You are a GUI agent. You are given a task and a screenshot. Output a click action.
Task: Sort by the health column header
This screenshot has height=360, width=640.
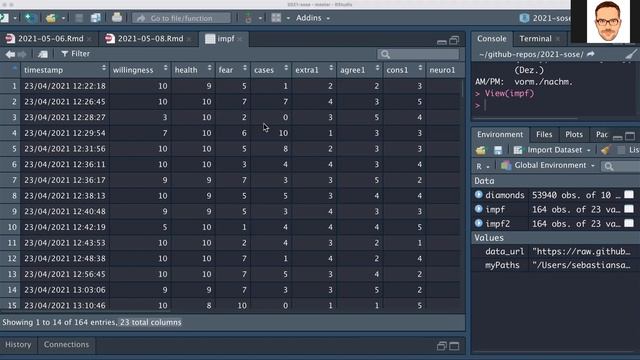(x=193, y=70)
